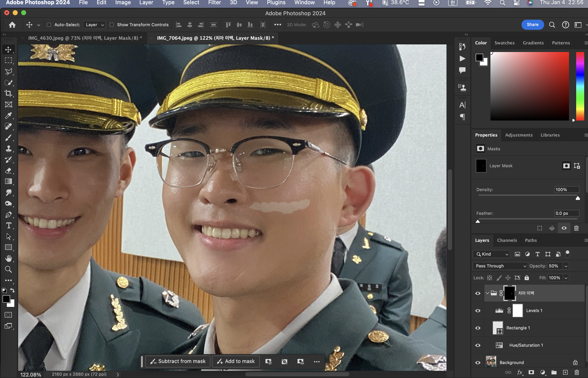
Task: Delete mask using Properties trash icon
Action: pos(576,228)
